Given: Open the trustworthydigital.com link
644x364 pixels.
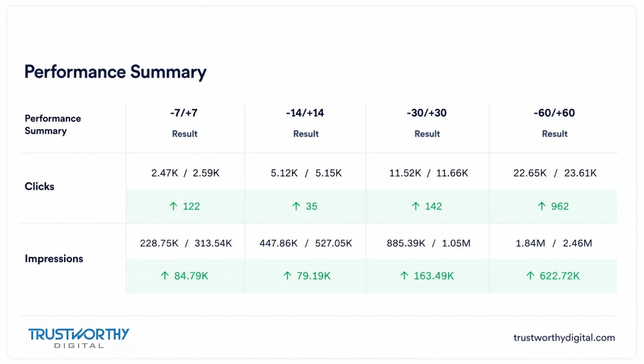Looking at the screenshot, I should (564, 338).
